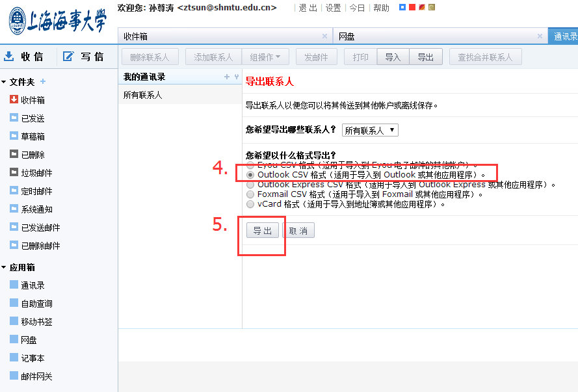This screenshot has height=392, width=578.
Task: Open the 垃圾邮件 spam folder icon
Action: click(x=14, y=172)
